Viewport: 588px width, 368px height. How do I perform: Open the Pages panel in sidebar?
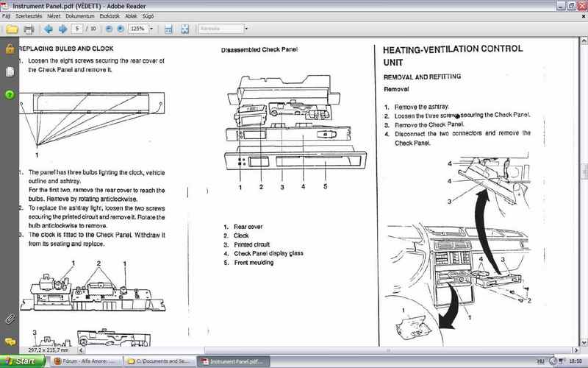(10, 72)
